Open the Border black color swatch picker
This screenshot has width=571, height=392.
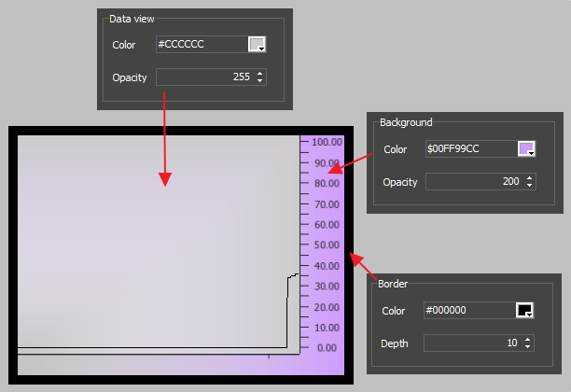pos(524,311)
